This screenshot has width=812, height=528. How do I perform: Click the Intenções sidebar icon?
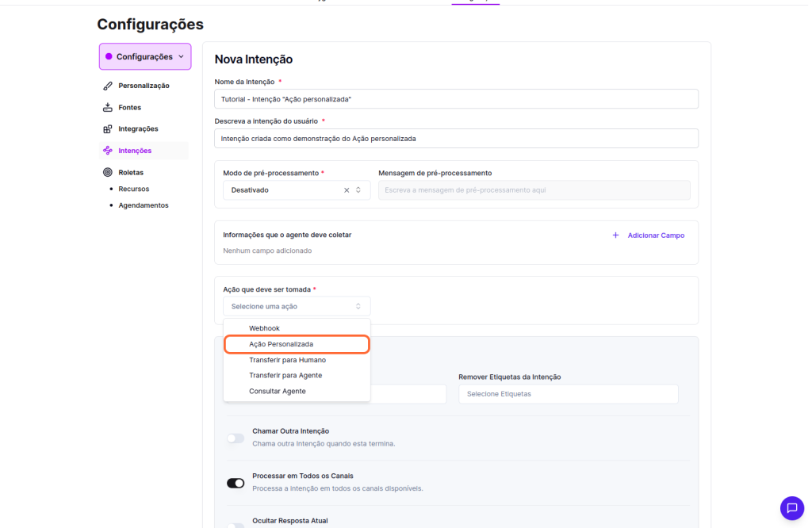coord(108,151)
